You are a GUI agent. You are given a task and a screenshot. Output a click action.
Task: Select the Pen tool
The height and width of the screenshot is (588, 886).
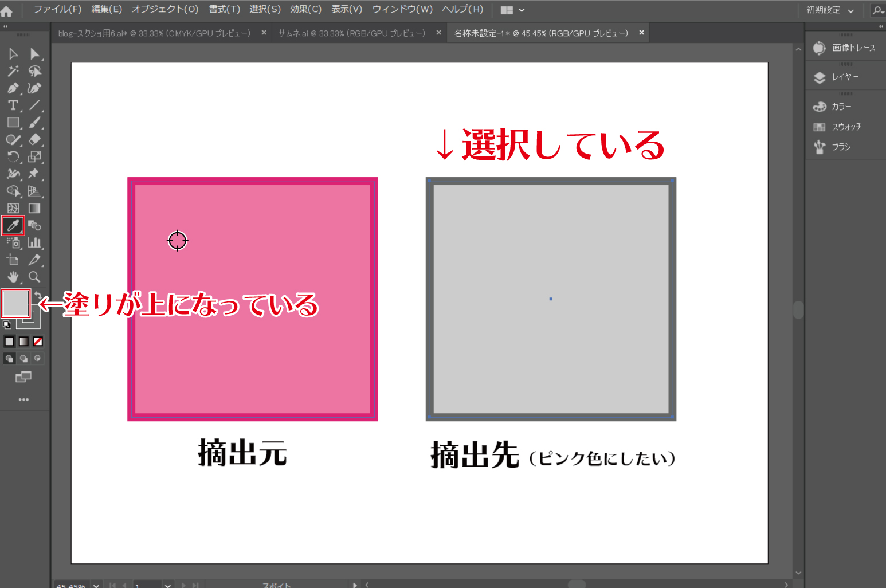click(13, 88)
